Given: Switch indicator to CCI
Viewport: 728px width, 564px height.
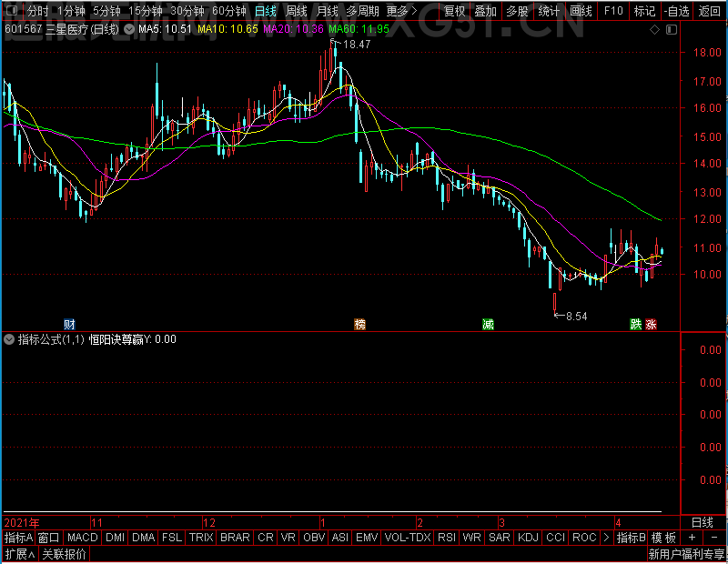Looking at the screenshot, I should [556, 538].
